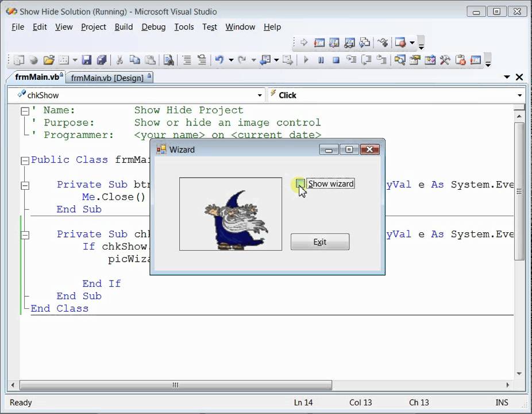Uncomment the selected lines icon

click(202, 60)
